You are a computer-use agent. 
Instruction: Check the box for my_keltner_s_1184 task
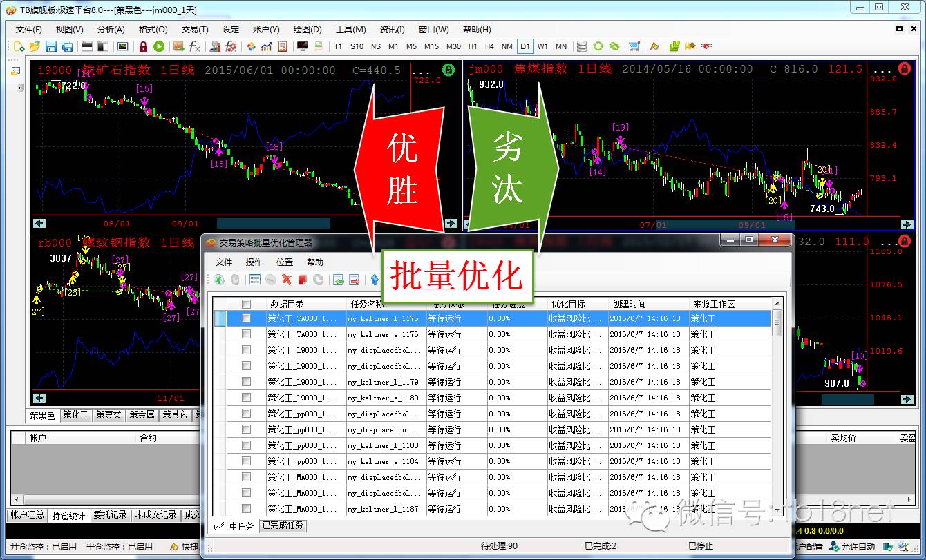pyautogui.click(x=246, y=461)
